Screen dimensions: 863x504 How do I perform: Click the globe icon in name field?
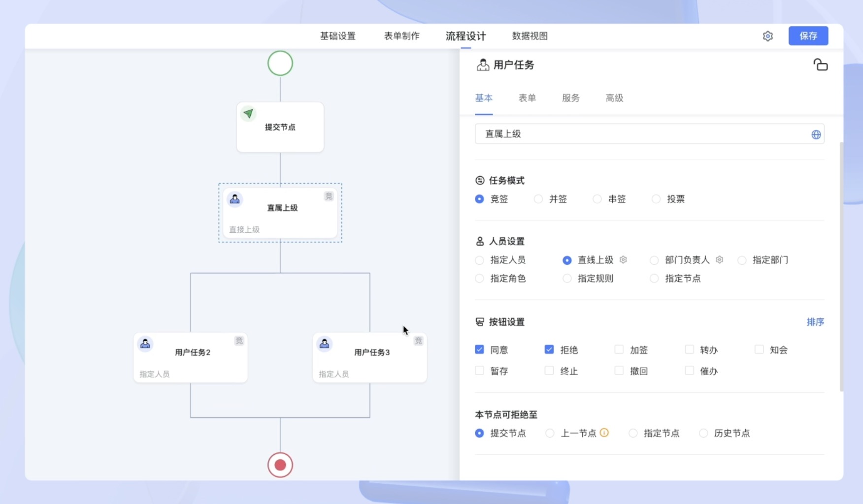pyautogui.click(x=816, y=134)
